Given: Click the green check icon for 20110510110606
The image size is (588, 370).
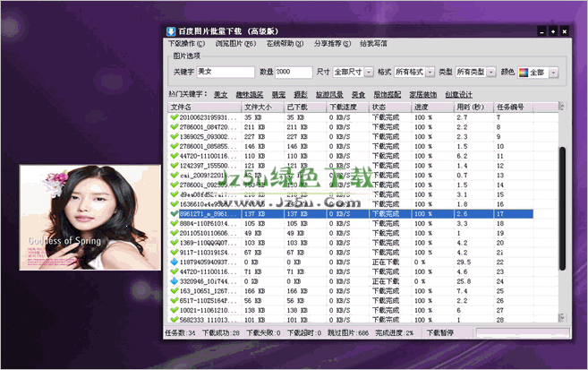Looking at the screenshot, I should (174, 233).
